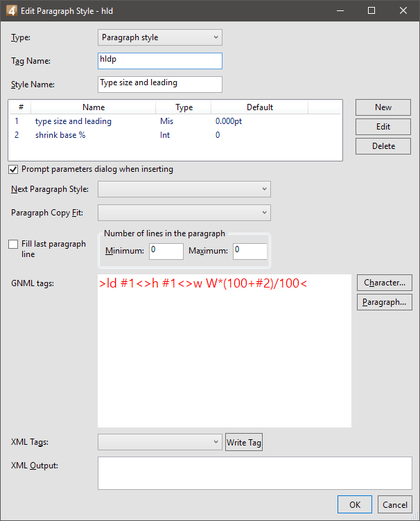Click Cancel to discard changes
Screen dimensions: 420x521
pyautogui.click(x=395, y=504)
